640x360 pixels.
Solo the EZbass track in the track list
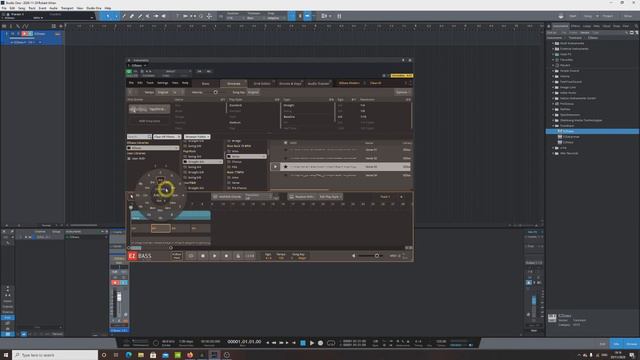18,34
